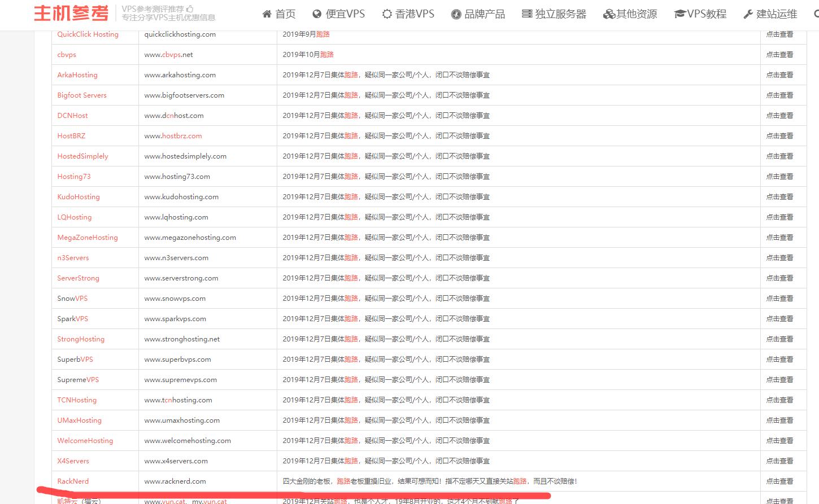Open the SuperbVPS link
The height and width of the screenshot is (504, 819).
click(75, 360)
